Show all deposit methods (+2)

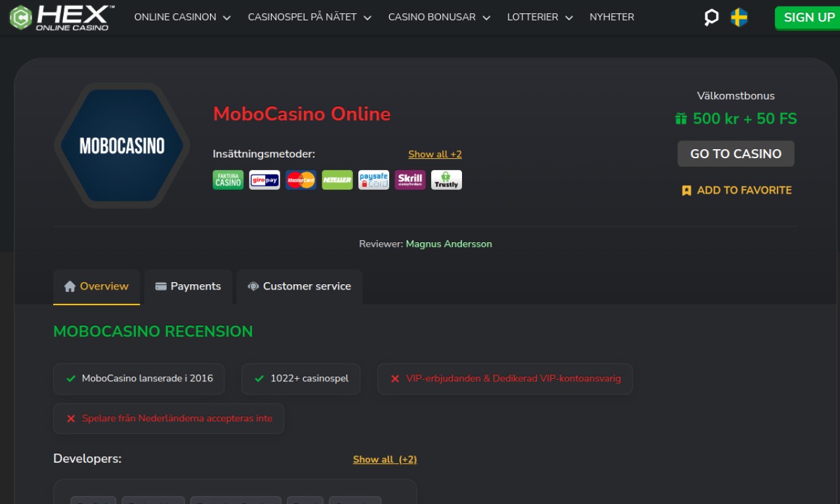[435, 154]
